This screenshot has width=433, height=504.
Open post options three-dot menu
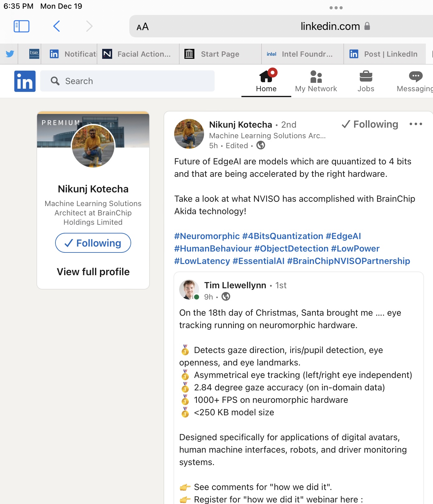click(x=416, y=124)
